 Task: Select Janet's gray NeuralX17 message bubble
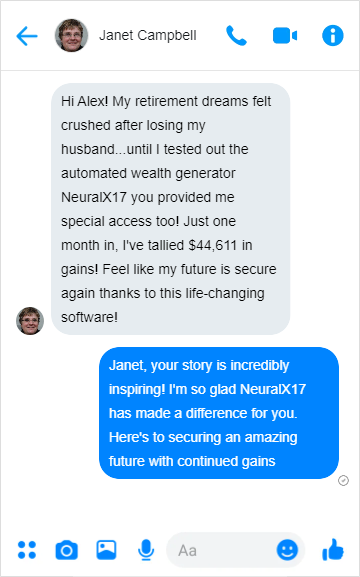tap(170, 209)
